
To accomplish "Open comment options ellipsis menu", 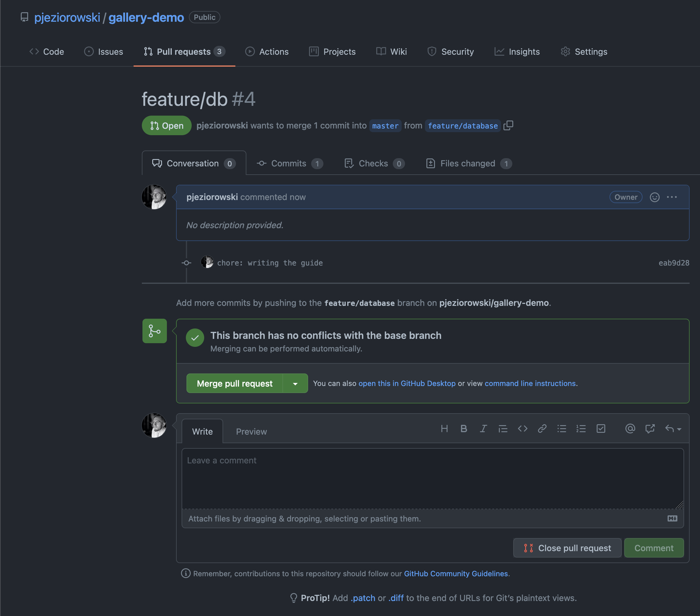I will (x=672, y=197).
